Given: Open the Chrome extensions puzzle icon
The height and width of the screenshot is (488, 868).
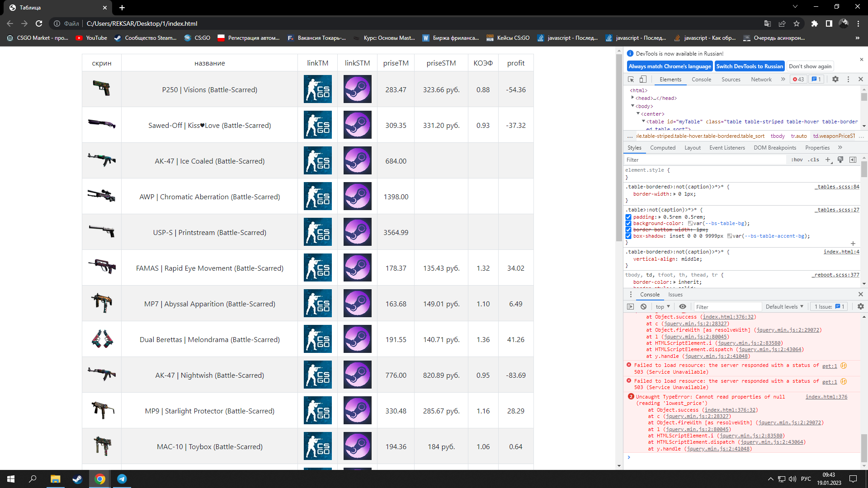Looking at the screenshot, I should coord(815,23).
